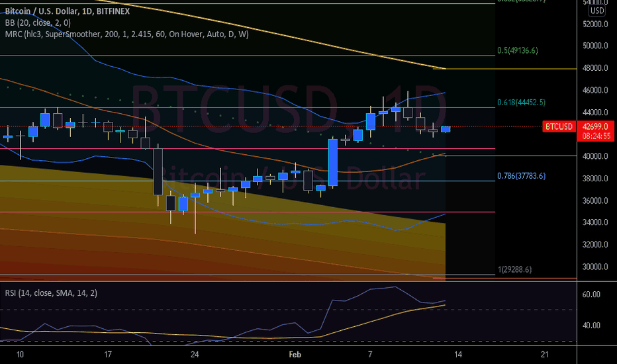617x364 pixels.
Task: Click the date label 24 on time axis
Action: pos(195,355)
